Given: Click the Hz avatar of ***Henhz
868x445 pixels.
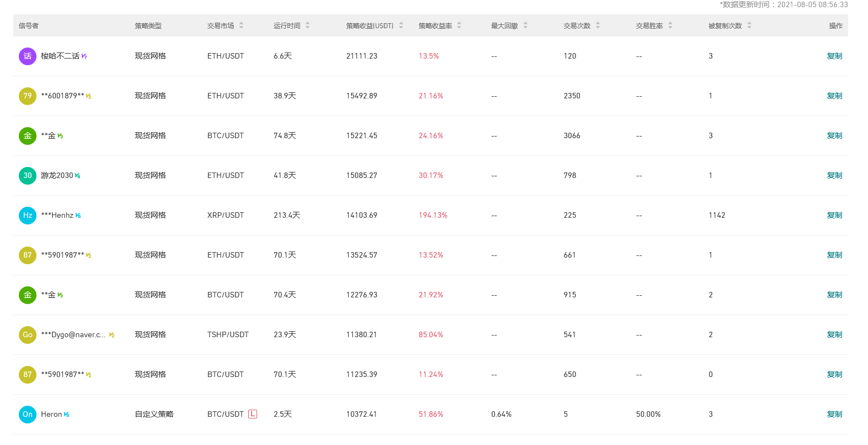Looking at the screenshot, I should 28,215.
